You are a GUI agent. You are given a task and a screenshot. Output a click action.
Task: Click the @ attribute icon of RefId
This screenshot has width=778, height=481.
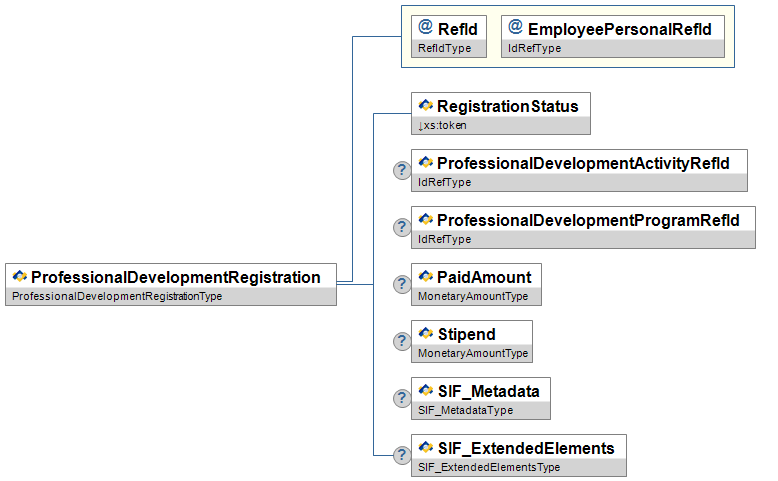point(425,29)
